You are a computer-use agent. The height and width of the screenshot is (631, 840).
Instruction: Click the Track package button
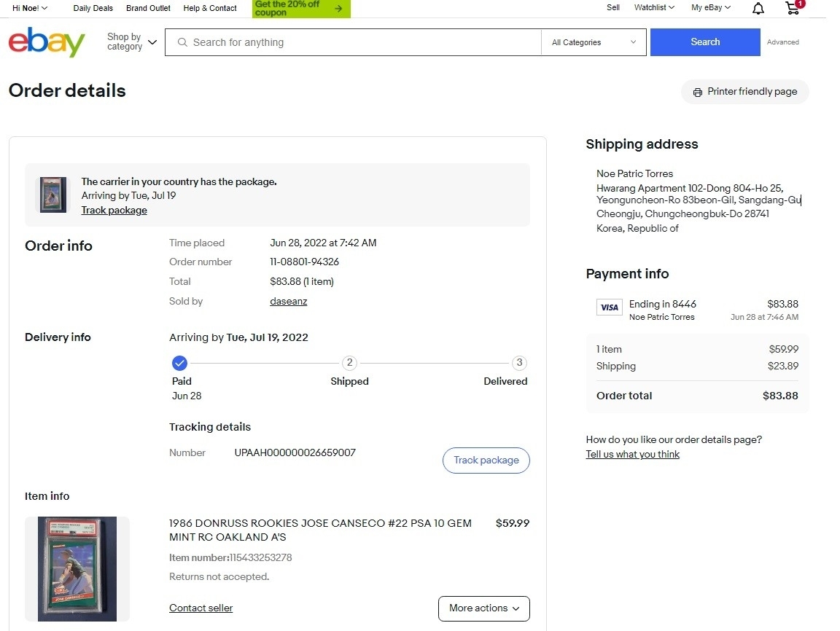(486, 460)
